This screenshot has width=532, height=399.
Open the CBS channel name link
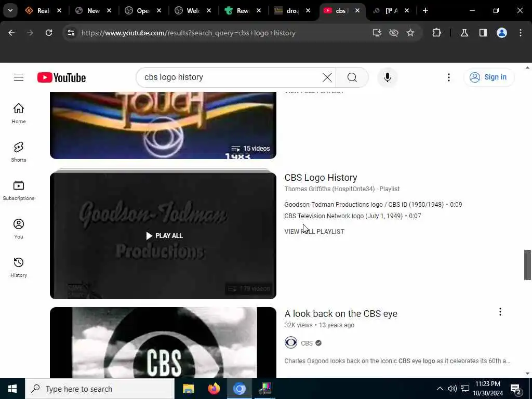point(307,343)
